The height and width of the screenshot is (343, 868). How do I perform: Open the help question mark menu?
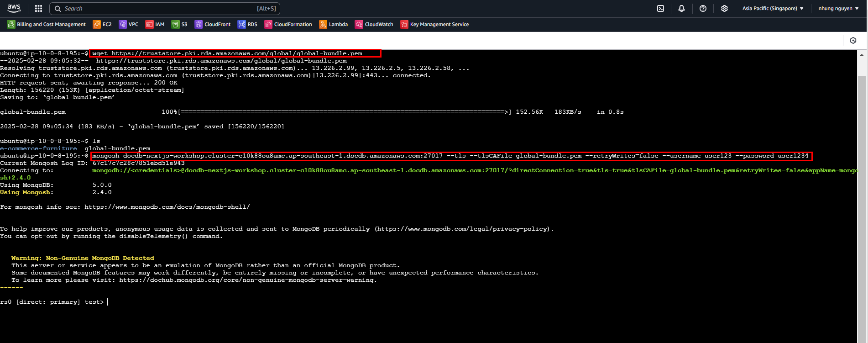click(x=703, y=8)
